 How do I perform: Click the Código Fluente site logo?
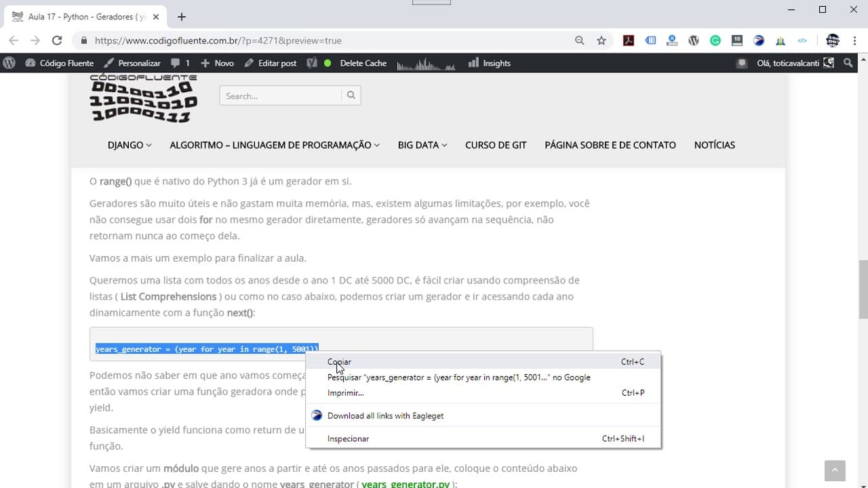pyautogui.click(x=143, y=98)
